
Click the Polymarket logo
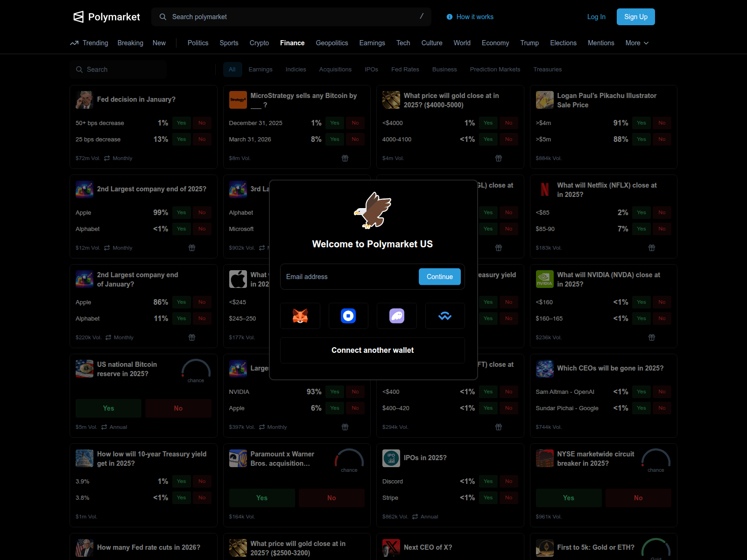point(106,17)
